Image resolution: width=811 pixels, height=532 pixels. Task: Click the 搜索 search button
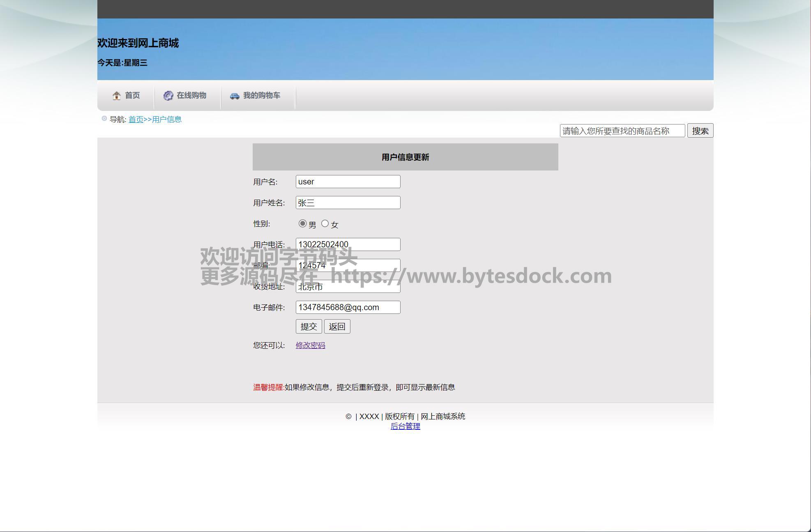point(700,131)
